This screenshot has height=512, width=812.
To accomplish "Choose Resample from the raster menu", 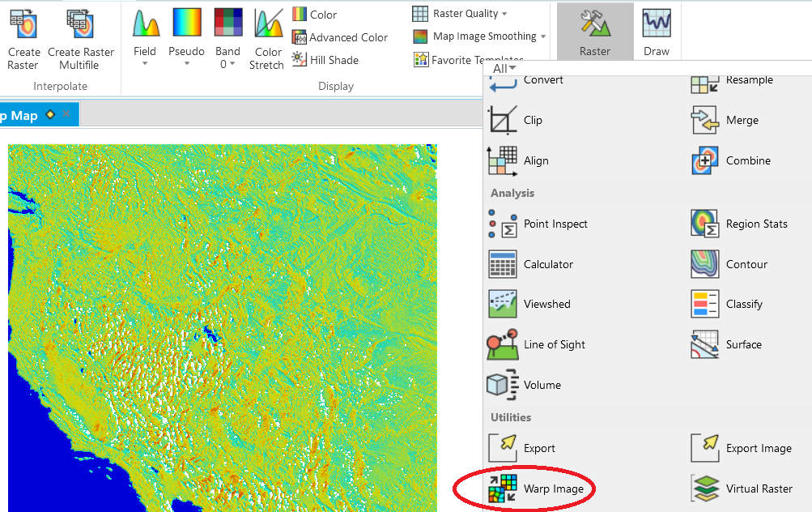I will click(x=749, y=81).
